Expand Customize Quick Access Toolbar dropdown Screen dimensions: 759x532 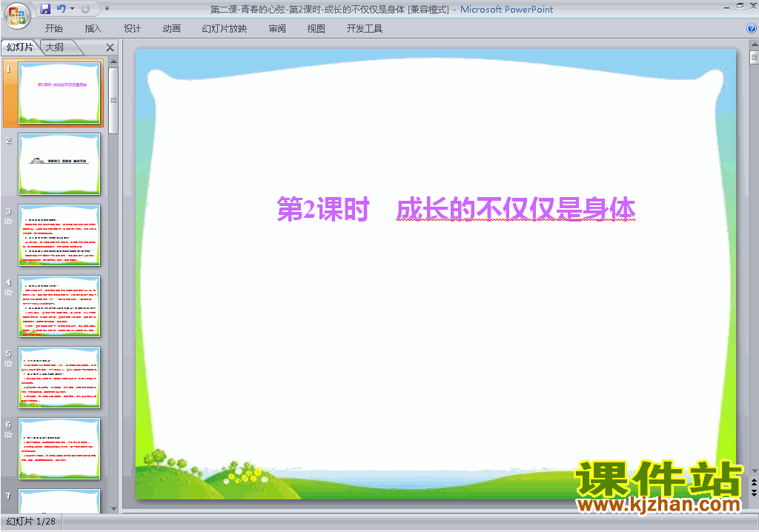coord(107,9)
